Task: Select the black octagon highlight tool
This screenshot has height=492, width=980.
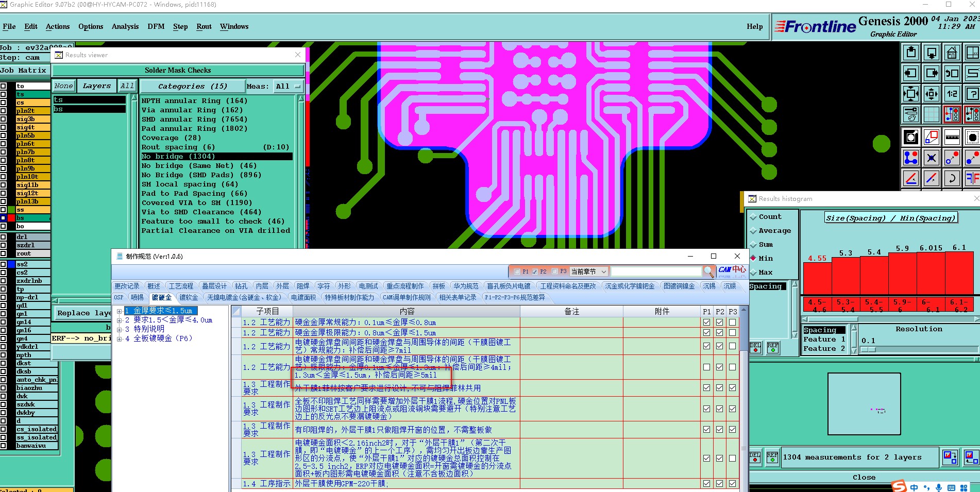Action: click(972, 137)
